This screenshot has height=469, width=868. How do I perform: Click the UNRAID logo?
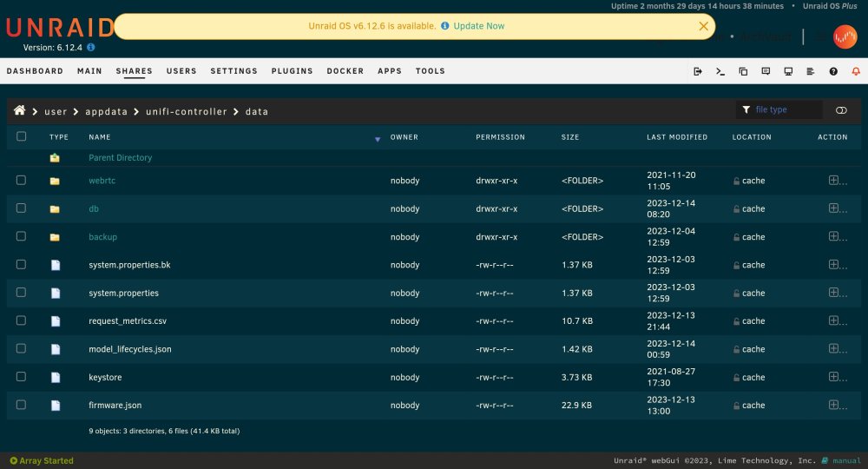point(60,27)
